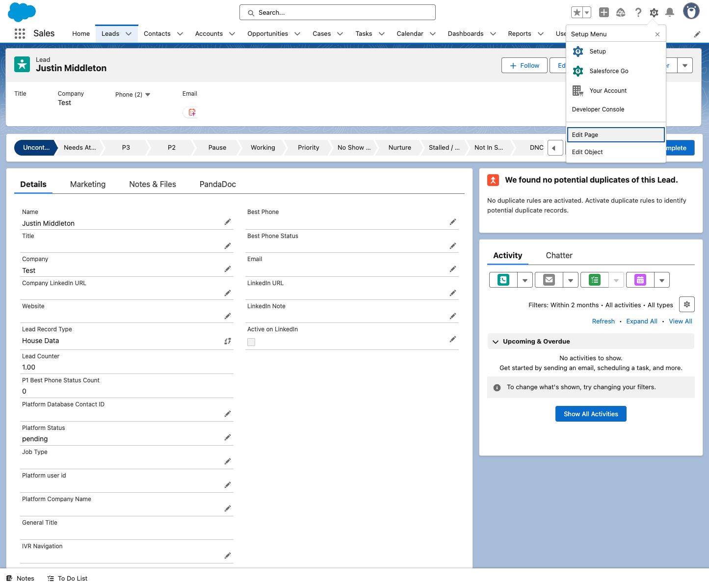
Task: Open the Trailhead guidance icon
Action: tap(621, 12)
